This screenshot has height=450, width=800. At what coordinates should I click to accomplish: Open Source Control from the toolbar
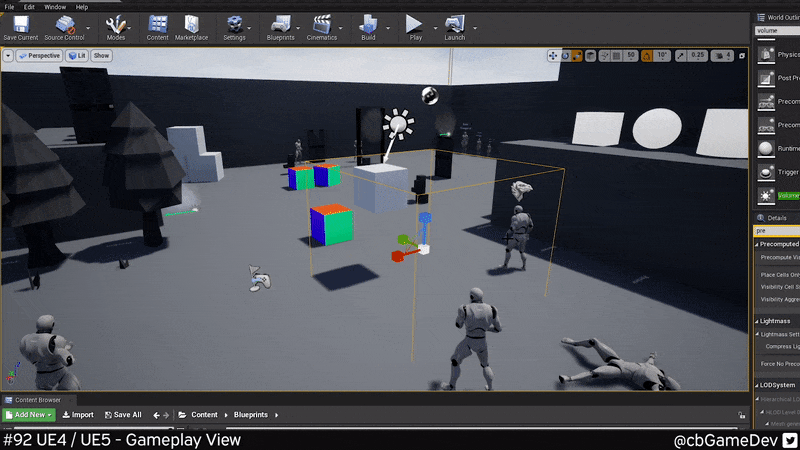[x=64, y=28]
